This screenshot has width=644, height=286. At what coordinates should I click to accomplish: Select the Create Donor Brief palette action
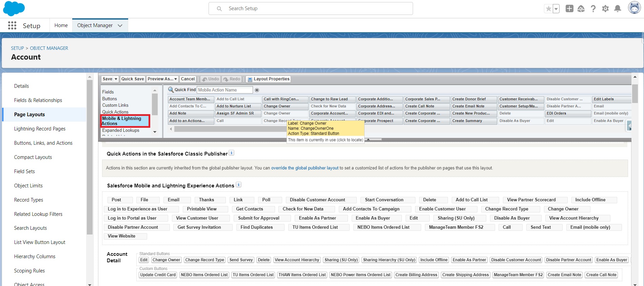click(474, 99)
